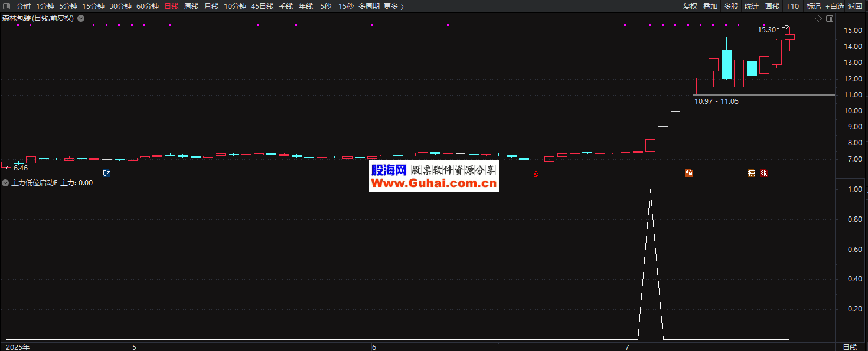The width and height of the screenshot is (868, 351).
Task: Click the indicator spike peak at 1.00
Action: point(650,190)
